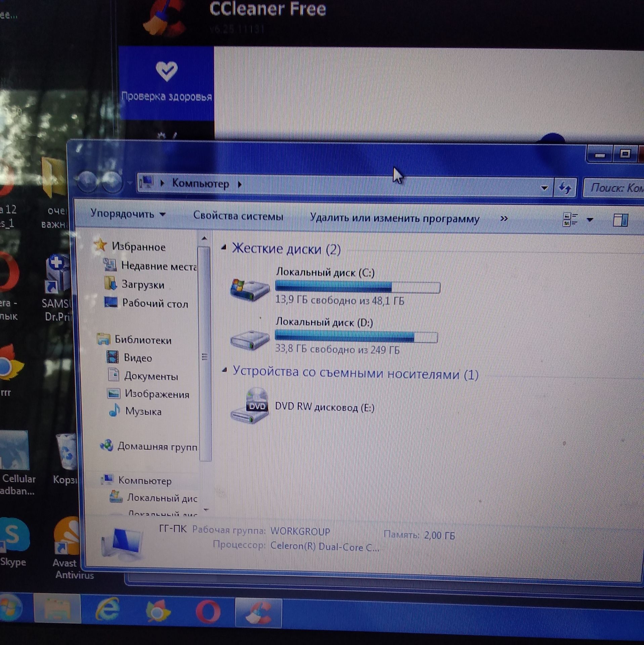Open the view options dropdown arrow
This screenshot has height=645, width=644.
pos(590,220)
